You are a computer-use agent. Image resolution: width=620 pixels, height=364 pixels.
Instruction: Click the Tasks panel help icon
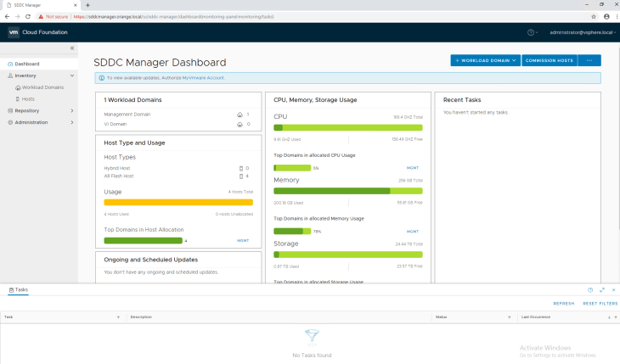tap(590, 290)
